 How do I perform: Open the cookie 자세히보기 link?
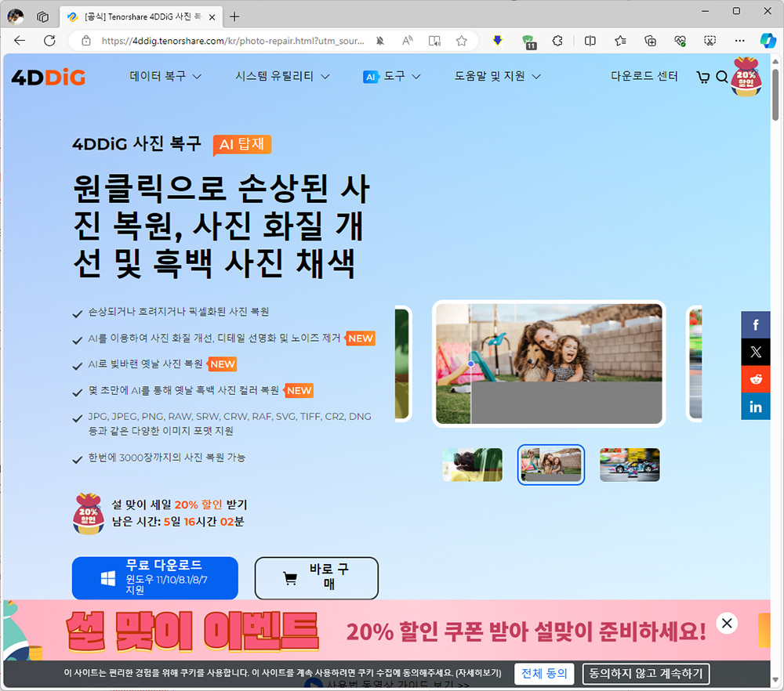point(478,673)
